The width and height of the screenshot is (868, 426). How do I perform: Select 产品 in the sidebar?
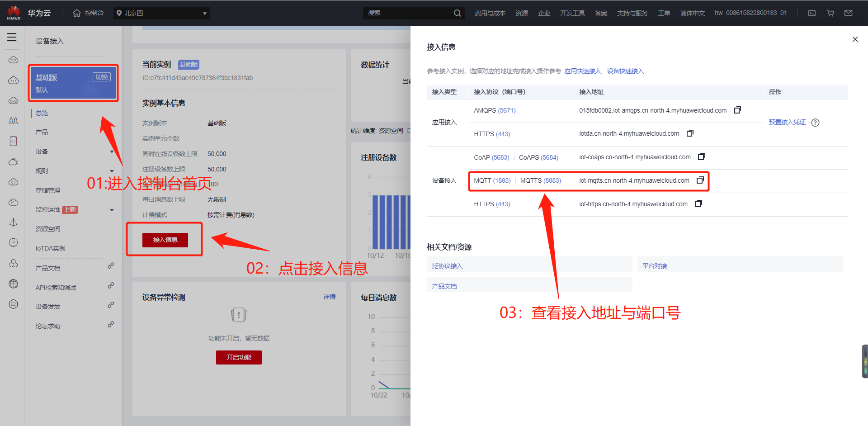point(42,132)
